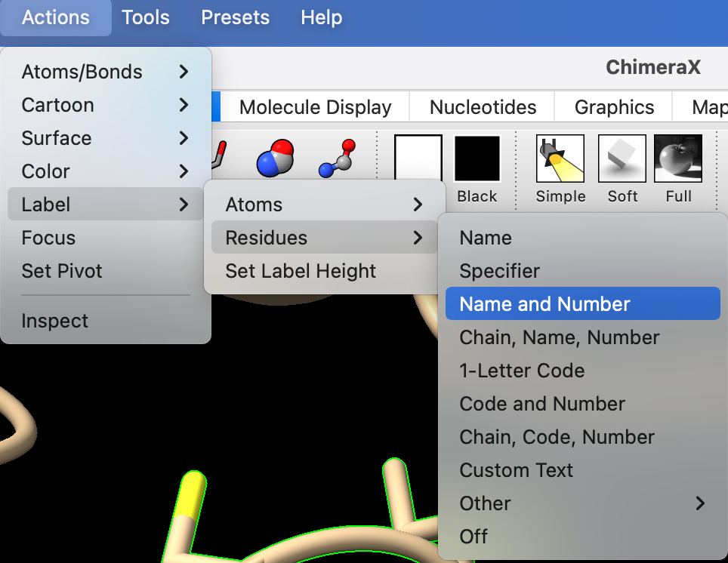Switch to the Nucleotides tab

483,107
